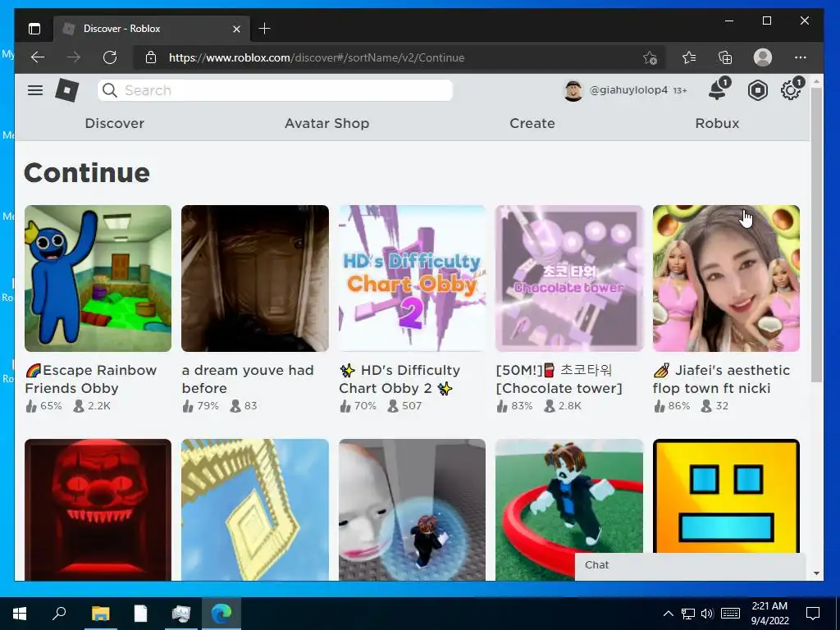
Task: Click HD's Difficulty Chart Obby 2 thumbnail
Action: click(412, 279)
